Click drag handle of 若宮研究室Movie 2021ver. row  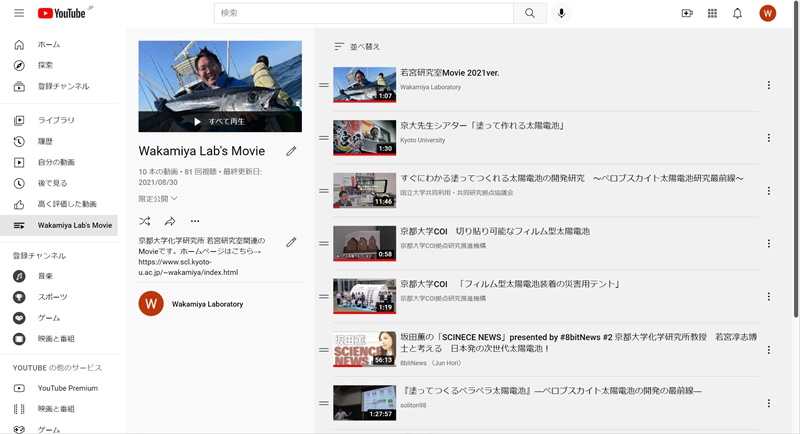coord(323,85)
